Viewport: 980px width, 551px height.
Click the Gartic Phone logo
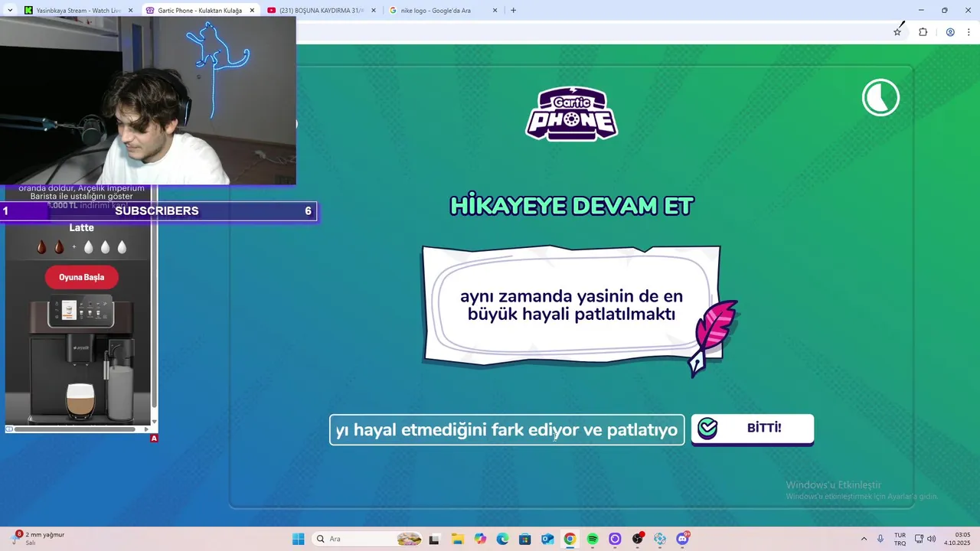[572, 114]
